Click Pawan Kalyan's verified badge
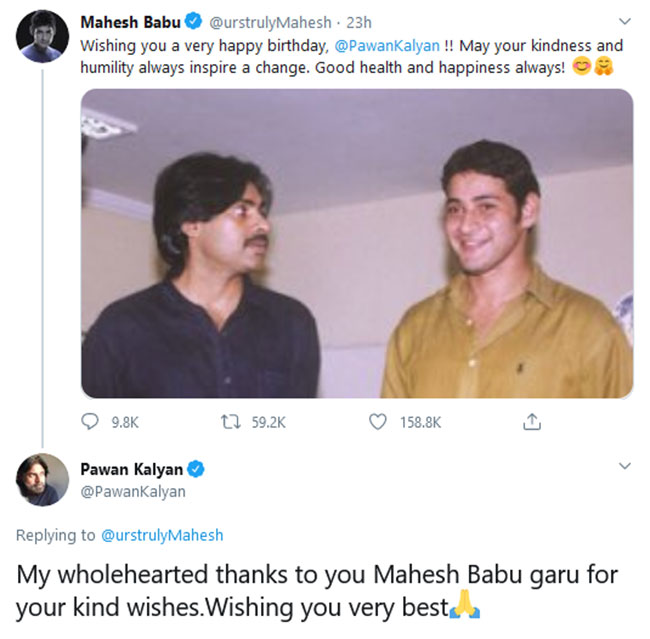The width and height of the screenshot is (650, 639). [x=198, y=468]
